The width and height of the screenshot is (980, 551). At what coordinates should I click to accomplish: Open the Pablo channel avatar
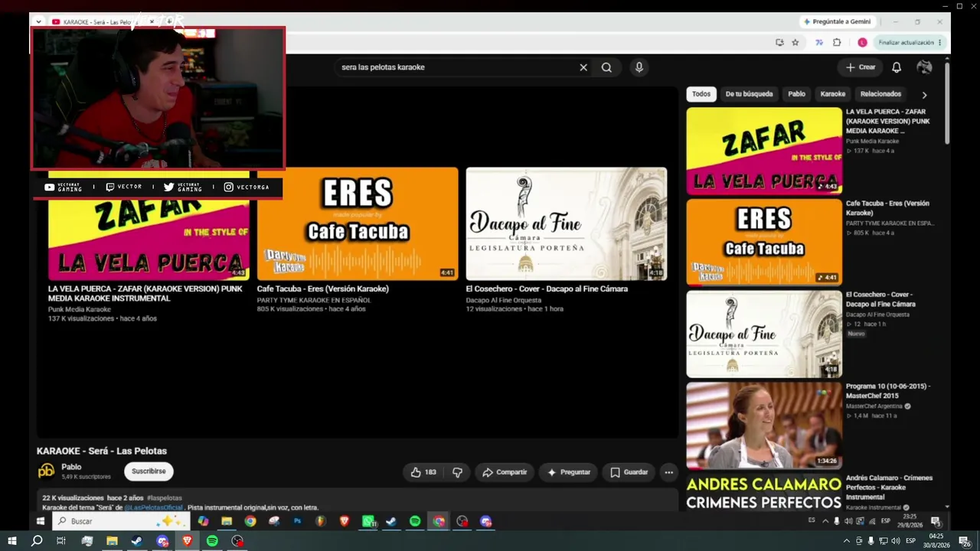click(47, 471)
